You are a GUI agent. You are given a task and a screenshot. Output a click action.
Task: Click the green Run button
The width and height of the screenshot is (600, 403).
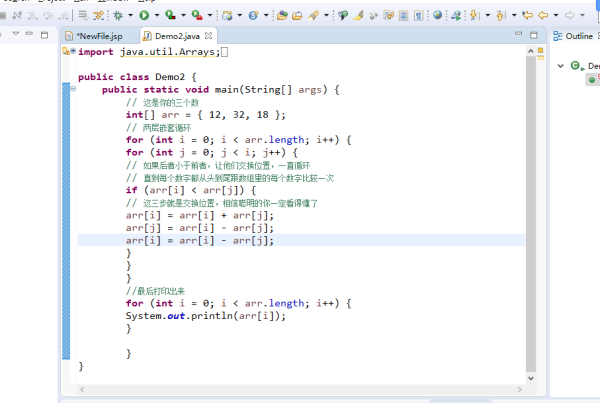[x=144, y=15]
